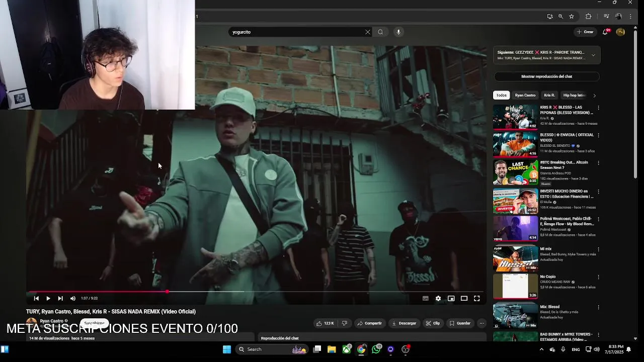The height and width of the screenshot is (362, 644).
Task: Select the Hip hop latino filter chip
Action: [x=575, y=95]
